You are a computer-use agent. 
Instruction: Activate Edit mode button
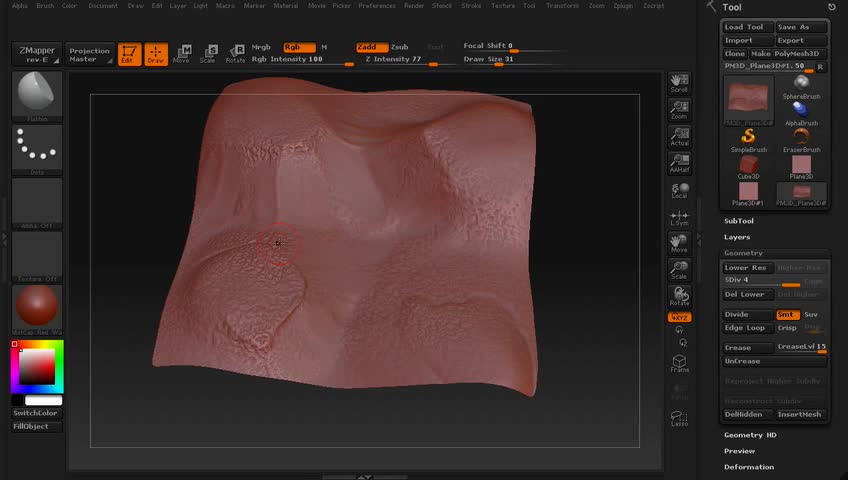tap(129, 54)
